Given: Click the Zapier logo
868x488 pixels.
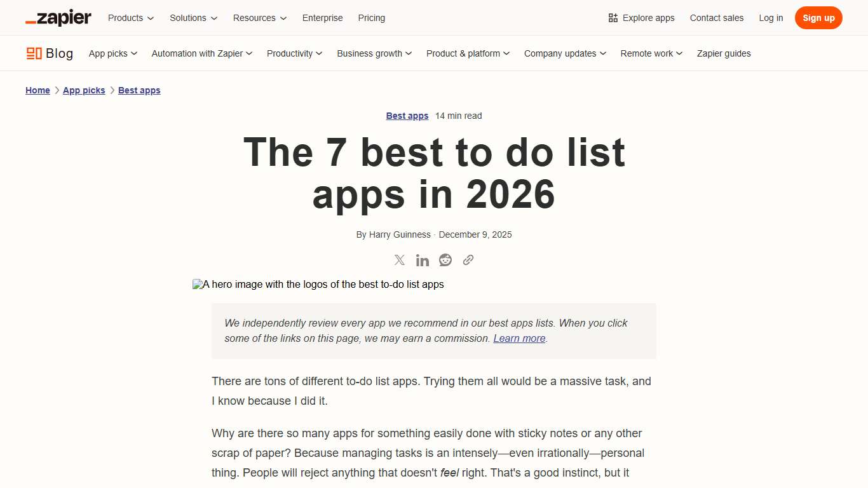Looking at the screenshot, I should click(x=58, y=18).
